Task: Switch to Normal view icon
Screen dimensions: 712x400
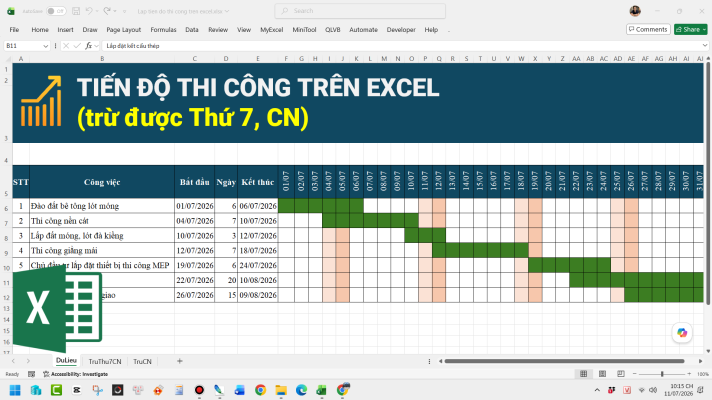Action: tap(583, 374)
